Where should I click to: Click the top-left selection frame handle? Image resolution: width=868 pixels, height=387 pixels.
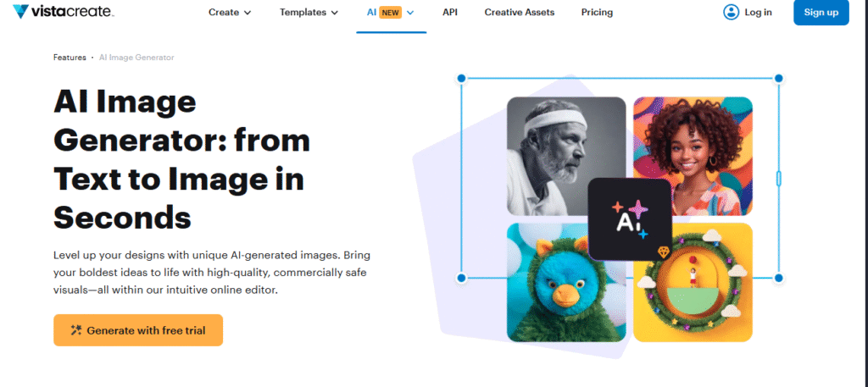point(462,79)
